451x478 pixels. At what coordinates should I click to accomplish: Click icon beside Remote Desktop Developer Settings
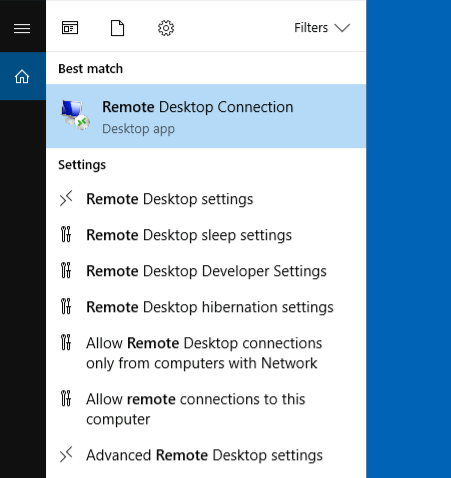(x=66, y=270)
